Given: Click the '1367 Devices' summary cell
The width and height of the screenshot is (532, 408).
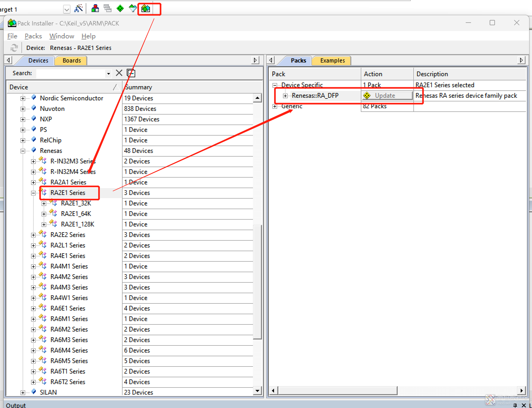Looking at the screenshot, I should [x=188, y=119].
